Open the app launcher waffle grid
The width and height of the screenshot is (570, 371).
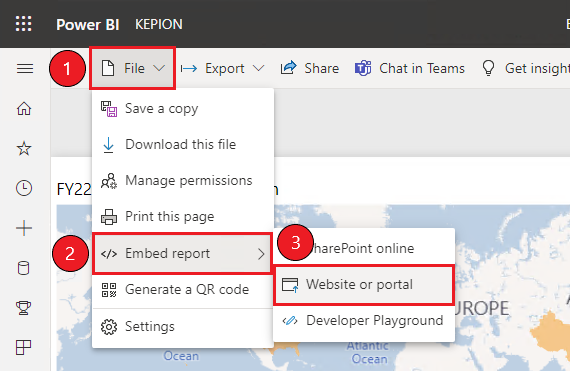pyautogui.click(x=24, y=24)
